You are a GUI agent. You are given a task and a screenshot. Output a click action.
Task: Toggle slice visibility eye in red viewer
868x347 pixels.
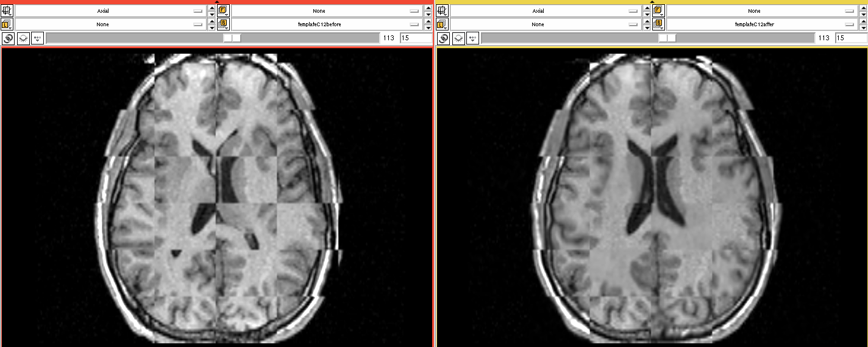[x=23, y=38]
